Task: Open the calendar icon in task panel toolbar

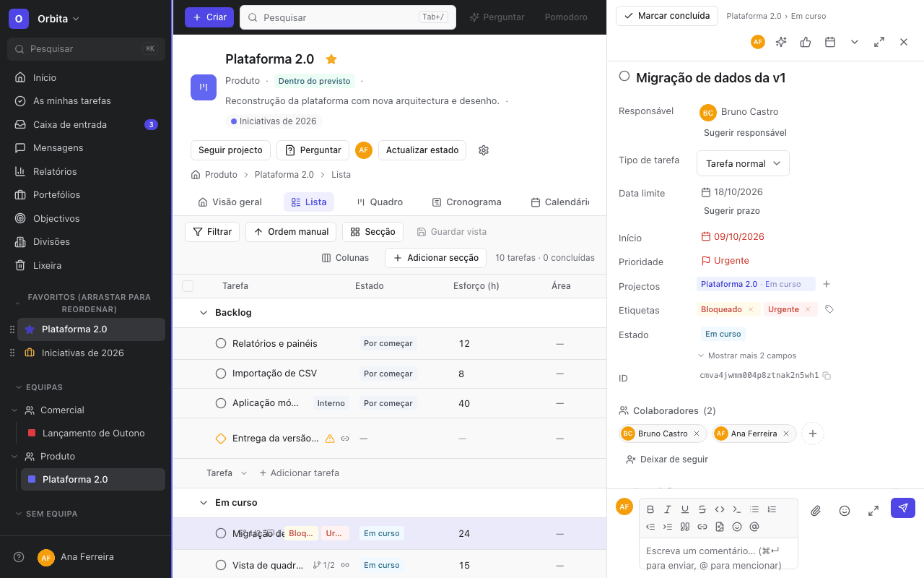Action: [830, 42]
